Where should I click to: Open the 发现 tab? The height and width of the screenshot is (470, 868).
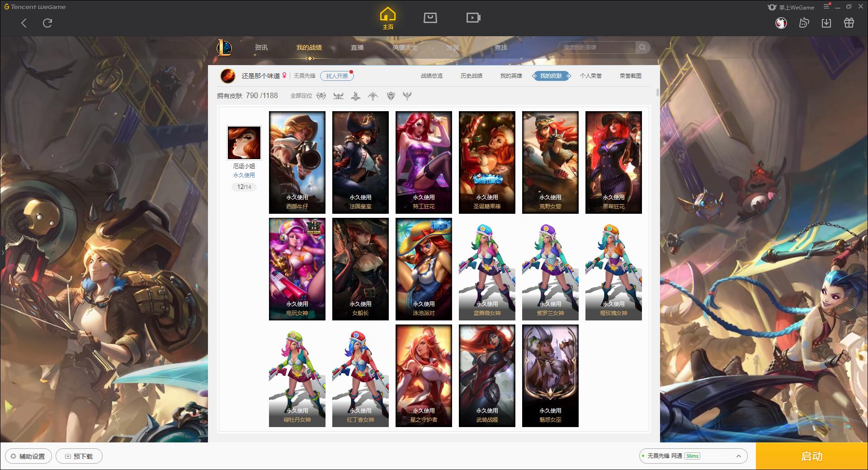pos(453,47)
